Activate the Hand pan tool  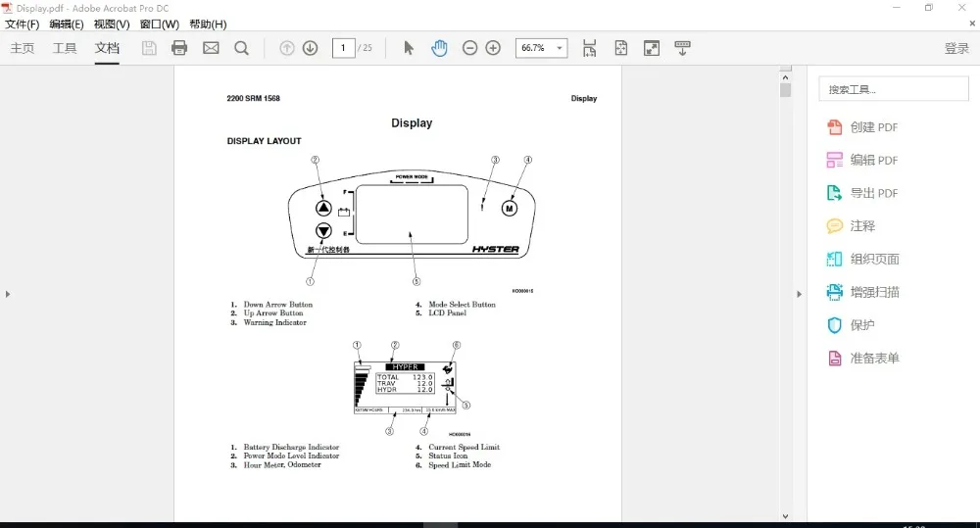pos(439,48)
